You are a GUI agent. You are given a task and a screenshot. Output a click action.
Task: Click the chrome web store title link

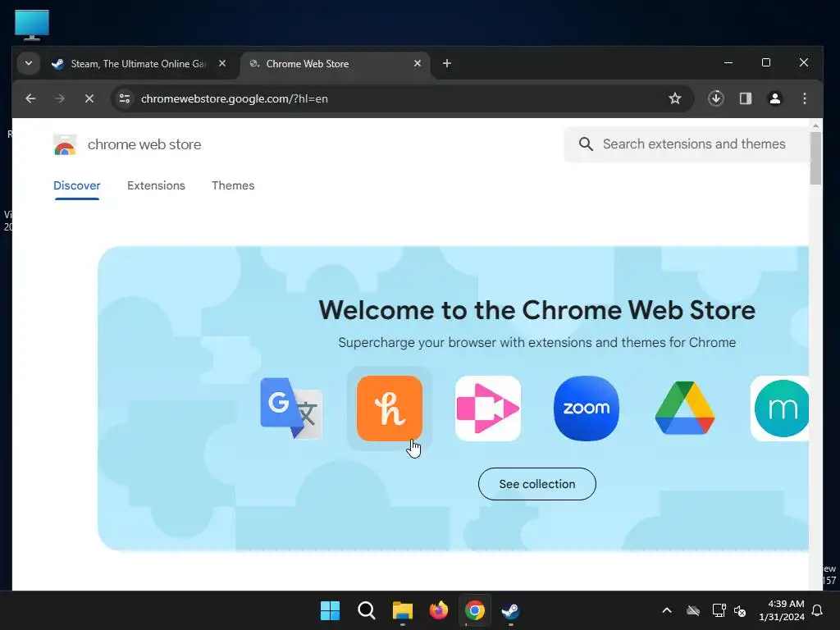144,144
